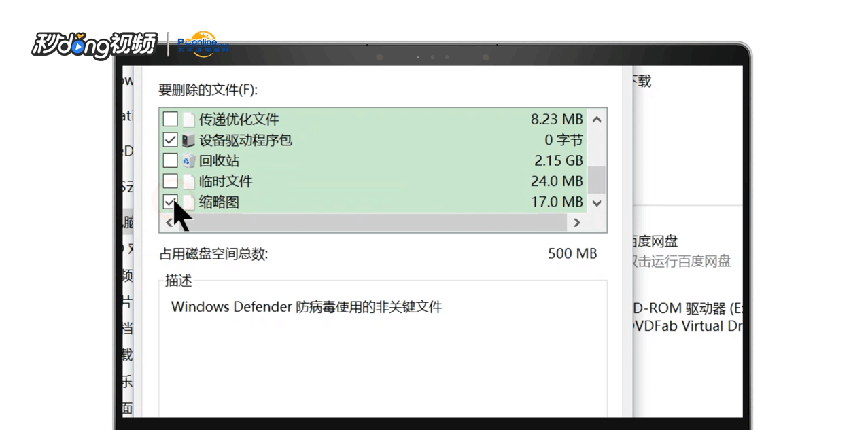Click the scroll-up arrow of the file list
The width and height of the screenshot is (868, 430).
[x=596, y=119]
